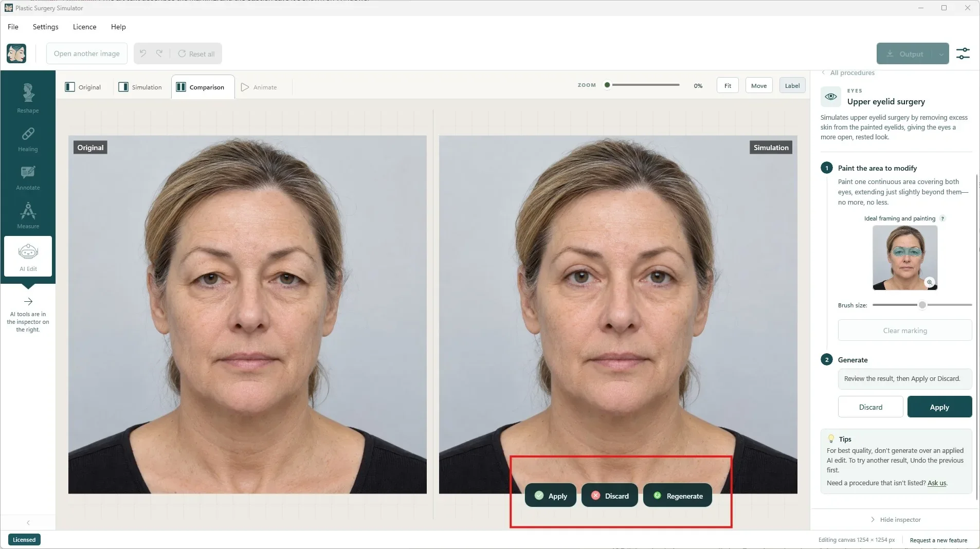This screenshot has width=980, height=549.
Task: Toggle Move mode for the canvas
Action: click(758, 85)
